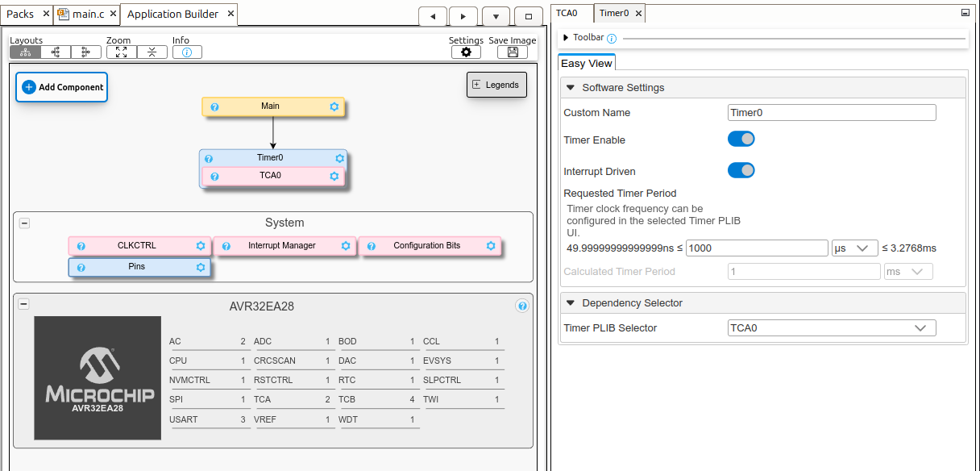Open settings gear on Timer0 component
This screenshot has height=471, width=980.
[340, 159]
